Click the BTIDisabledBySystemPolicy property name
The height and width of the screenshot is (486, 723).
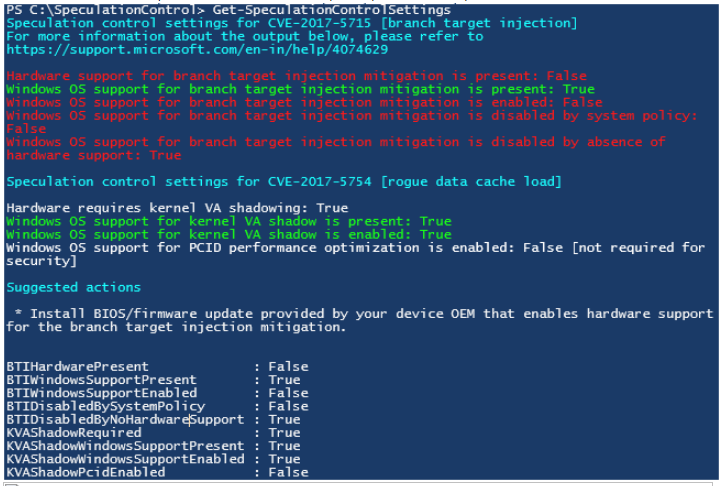click(105, 406)
